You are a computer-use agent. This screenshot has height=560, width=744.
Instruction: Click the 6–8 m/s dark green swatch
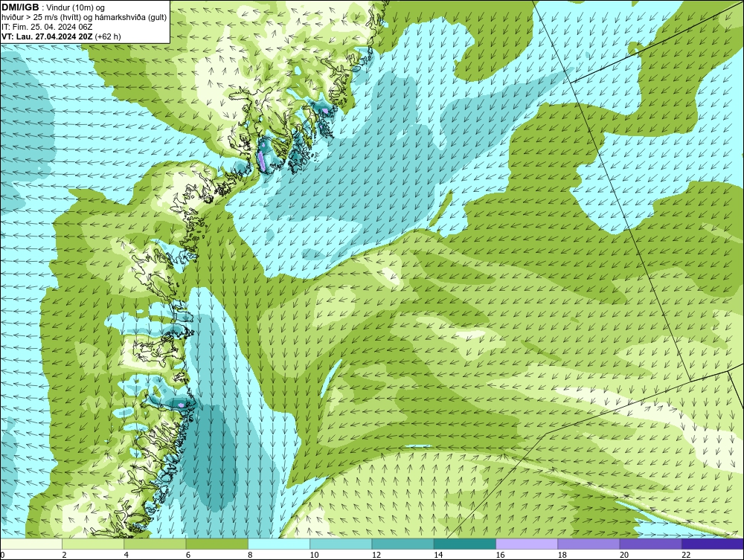pyautogui.click(x=217, y=544)
